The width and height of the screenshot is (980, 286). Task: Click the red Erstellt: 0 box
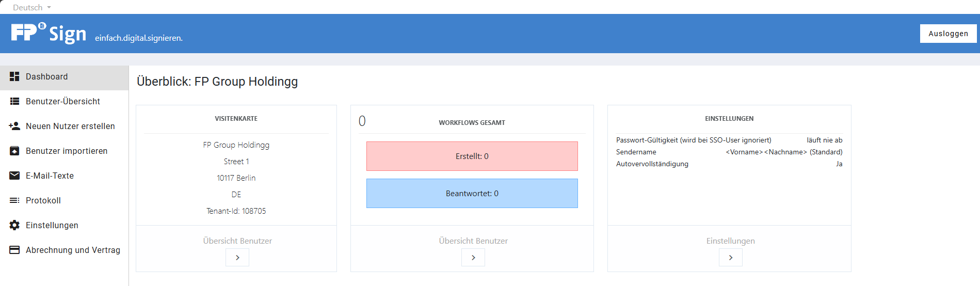[472, 156]
